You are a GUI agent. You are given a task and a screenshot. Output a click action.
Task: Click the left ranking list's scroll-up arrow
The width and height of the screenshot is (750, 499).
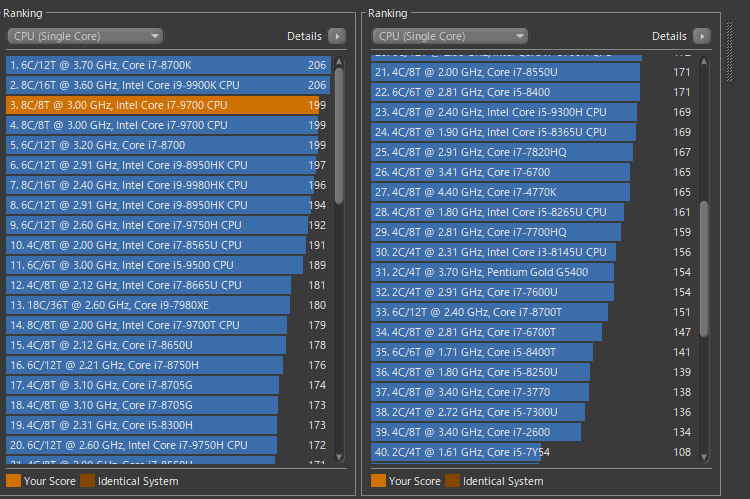pos(339,62)
